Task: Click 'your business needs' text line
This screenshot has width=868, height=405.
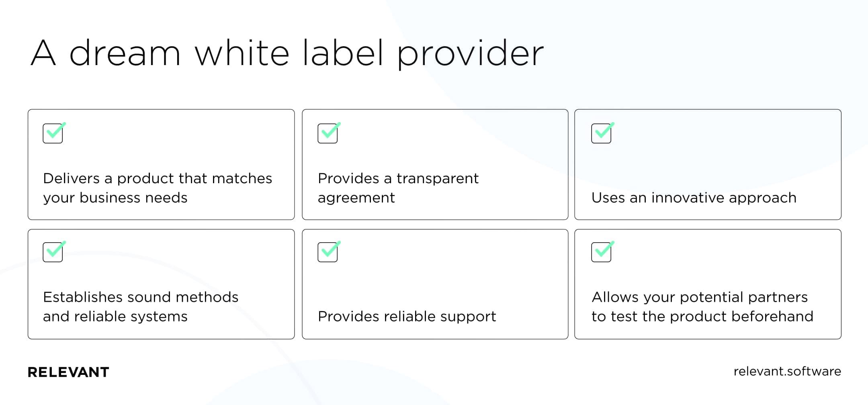Action: (115, 198)
